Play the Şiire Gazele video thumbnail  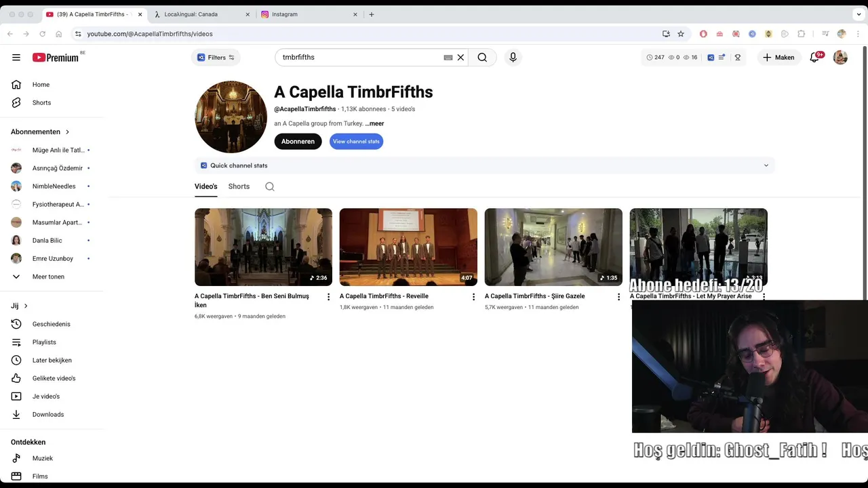(x=553, y=247)
